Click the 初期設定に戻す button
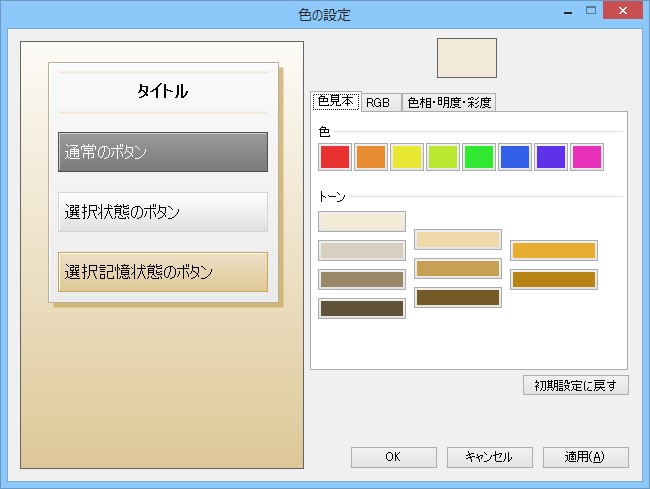650x489 pixels. point(575,385)
